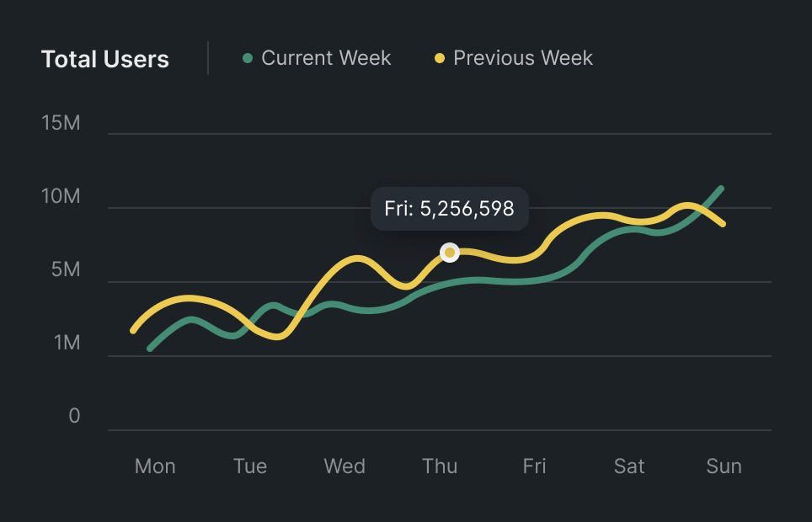812x522 pixels.
Task: Click the green line's Sunday endpoint
Action: (721, 189)
